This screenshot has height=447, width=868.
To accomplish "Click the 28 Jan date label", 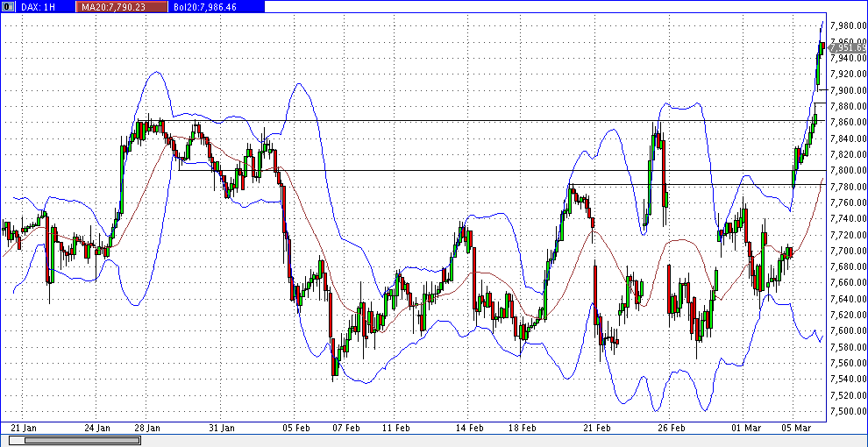I will click(147, 429).
